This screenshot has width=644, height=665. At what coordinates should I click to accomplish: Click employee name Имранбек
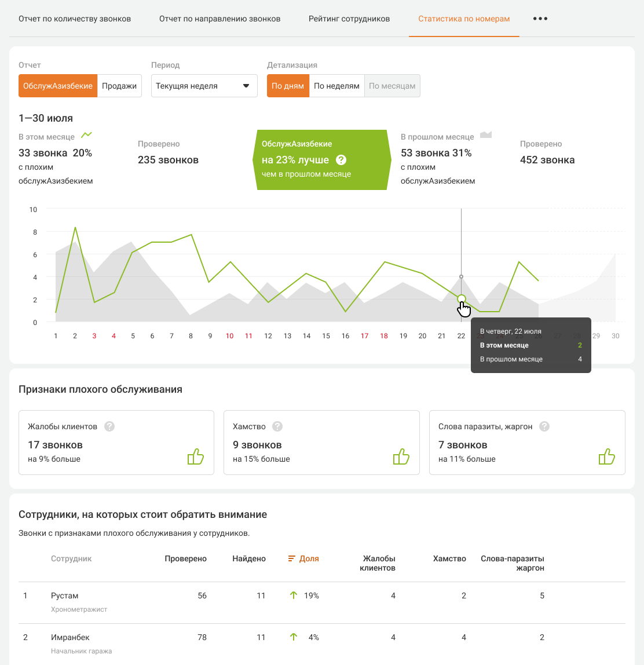tap(70, 637)
